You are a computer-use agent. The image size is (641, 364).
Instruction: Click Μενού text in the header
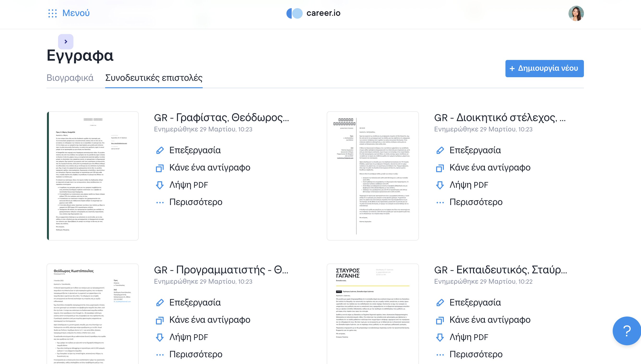click(76, 13)
